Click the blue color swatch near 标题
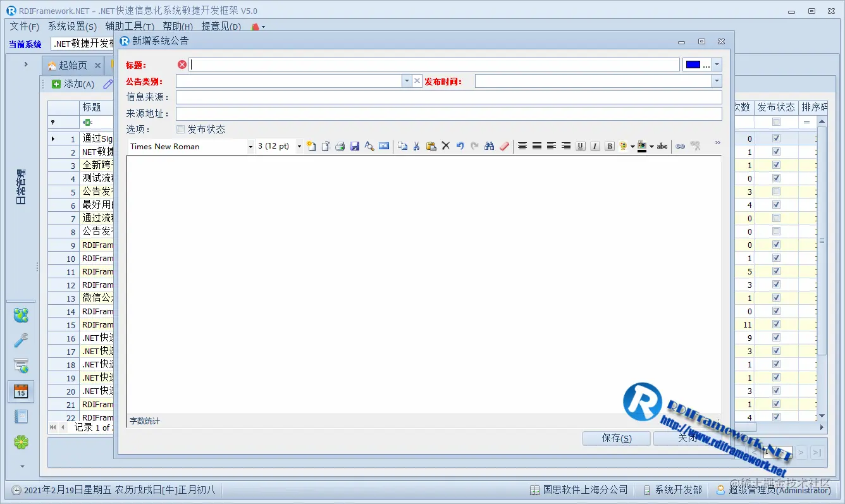Viewport: 845px width, 504px height. [694, 64]
